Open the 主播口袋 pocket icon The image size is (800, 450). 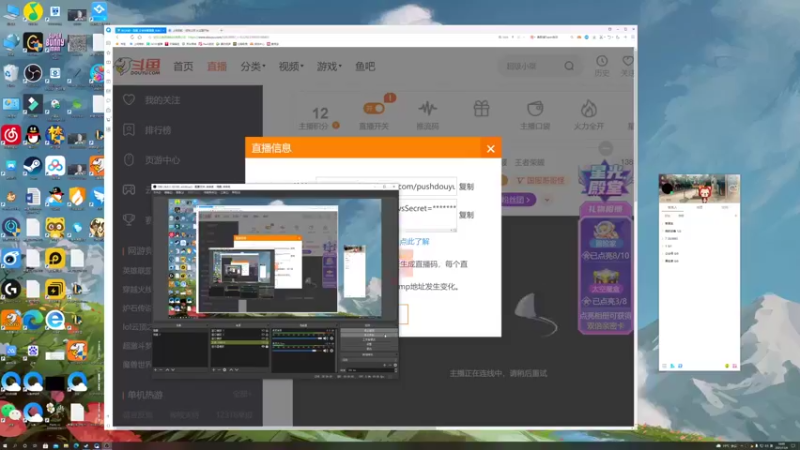[535, 108]
